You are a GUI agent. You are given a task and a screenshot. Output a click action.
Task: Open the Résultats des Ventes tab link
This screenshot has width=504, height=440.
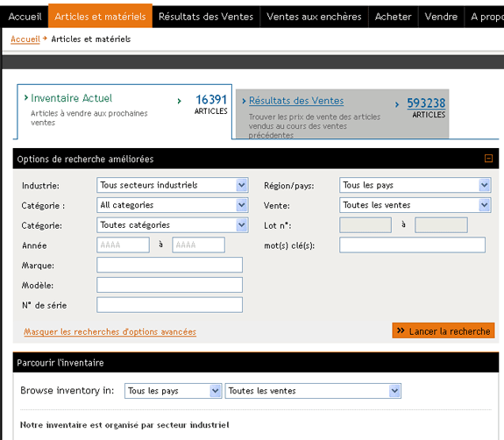tap(296, 101)
